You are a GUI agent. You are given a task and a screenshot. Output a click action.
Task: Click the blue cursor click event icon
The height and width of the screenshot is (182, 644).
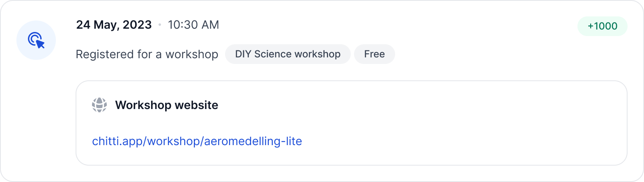pos(36,40)
